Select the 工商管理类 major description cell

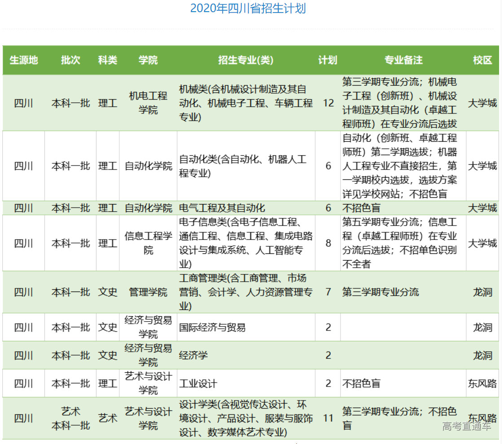(245, 292)
